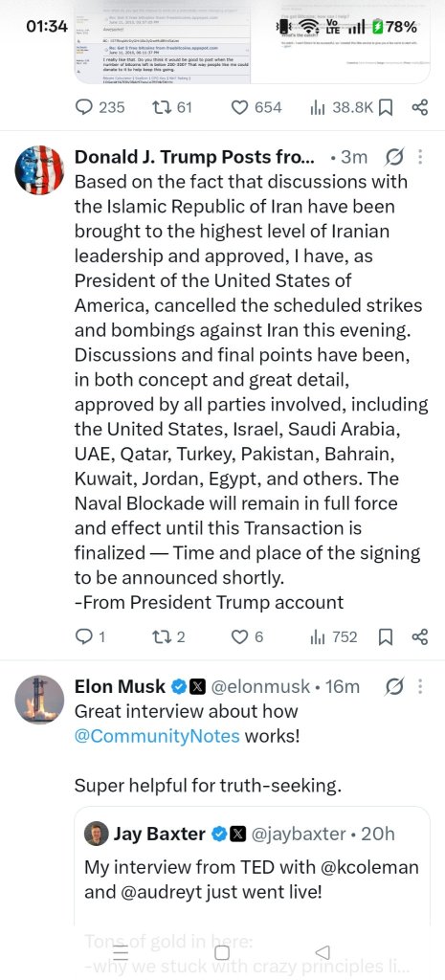Bookmark the post with 38.8K views
Screen dimensions: 445x980
386,107
